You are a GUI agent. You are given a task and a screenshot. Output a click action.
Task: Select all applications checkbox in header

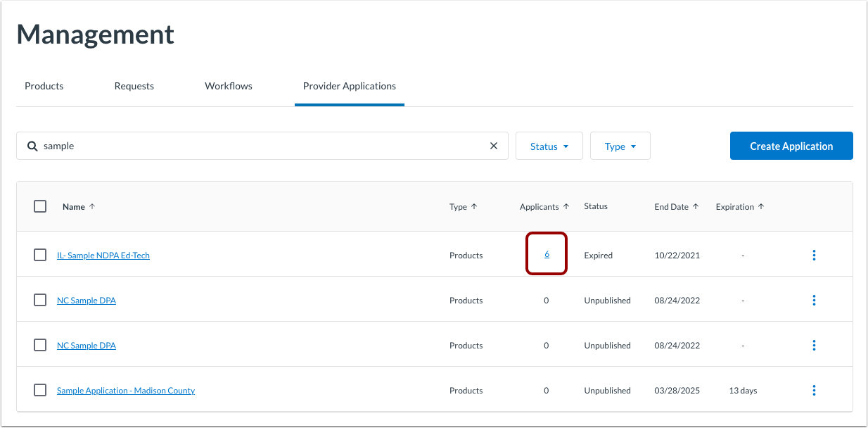coord(40,206)
